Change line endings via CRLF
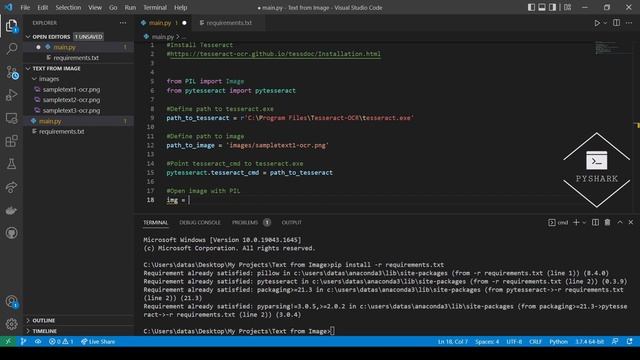 point(535,342)
